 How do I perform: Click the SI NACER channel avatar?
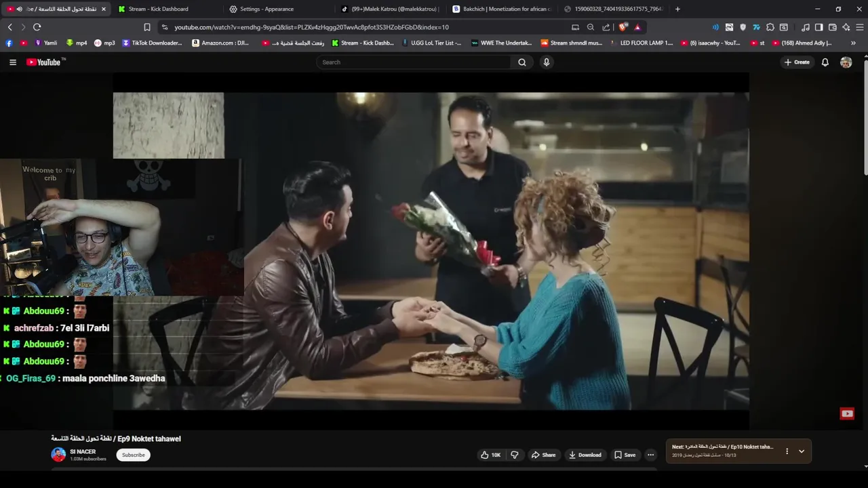pyautogui.click(x=58, y=455)
